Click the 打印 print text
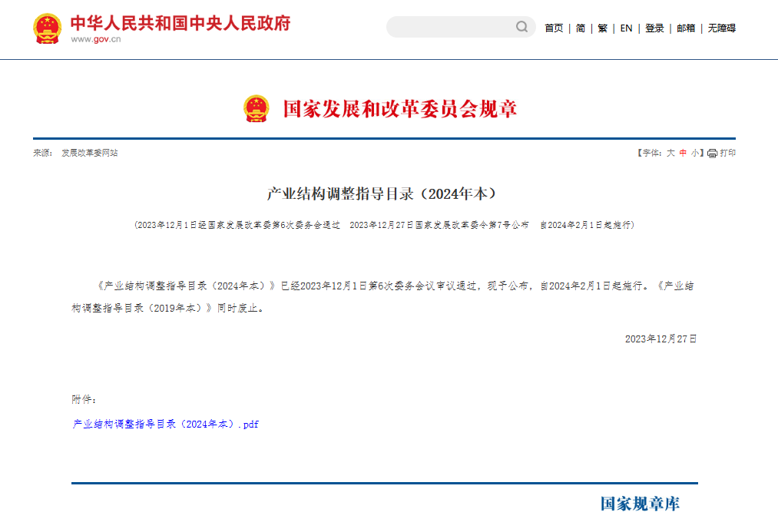Screen dimensions: 778x532 [727, 153]
